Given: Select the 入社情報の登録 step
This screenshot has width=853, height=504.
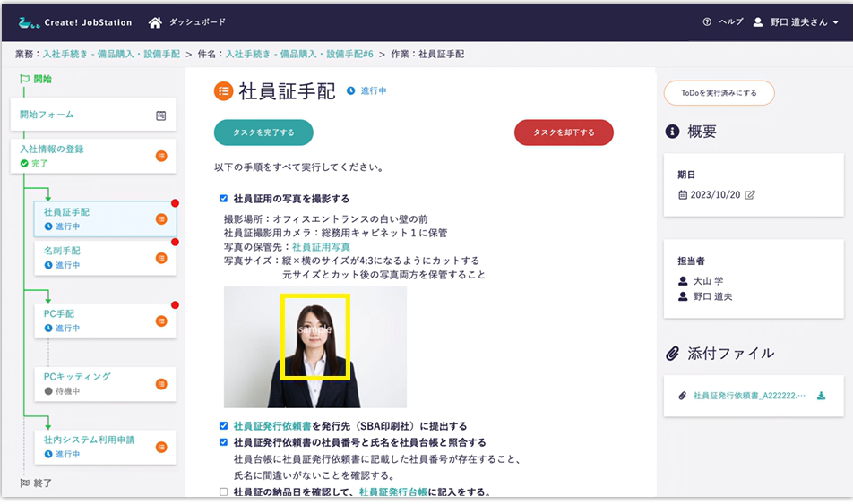Looking at the screenshot, I should [93, 156].
